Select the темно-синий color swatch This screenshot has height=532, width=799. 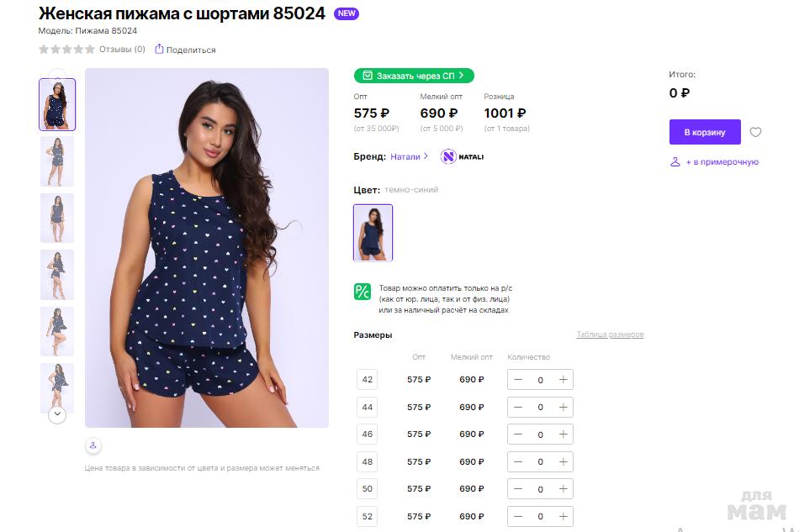[373, 233]
